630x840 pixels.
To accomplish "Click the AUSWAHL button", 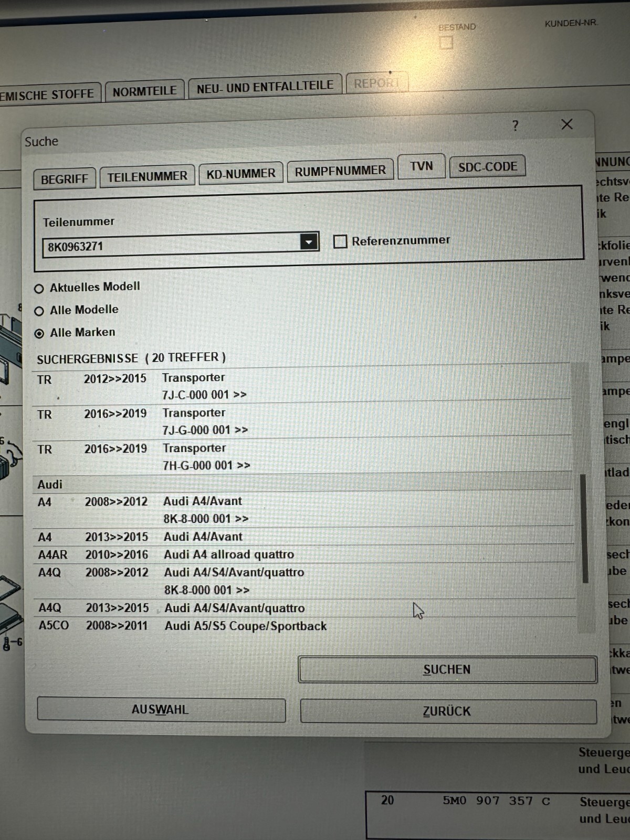I will pyautogui.click(x=161, y=710).
